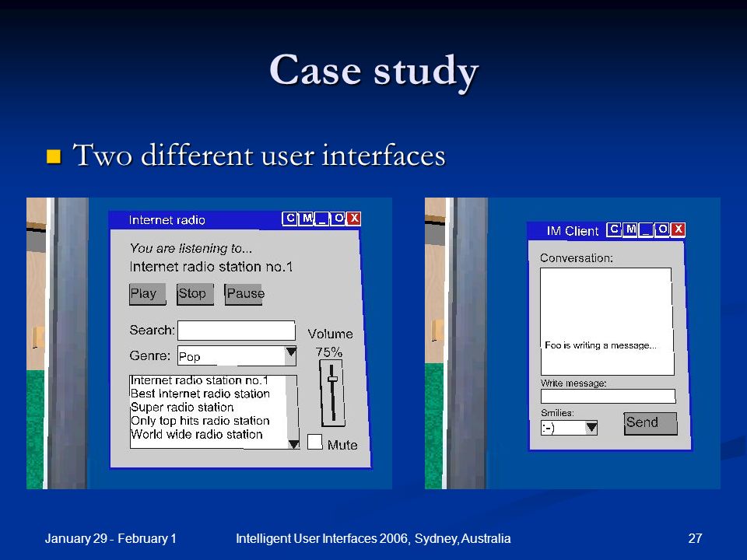Image resolution: width=747 pixels, height=560 pixels.
Task: Open the Smilies dropdown showing :-)
Action: pos(569,428)
